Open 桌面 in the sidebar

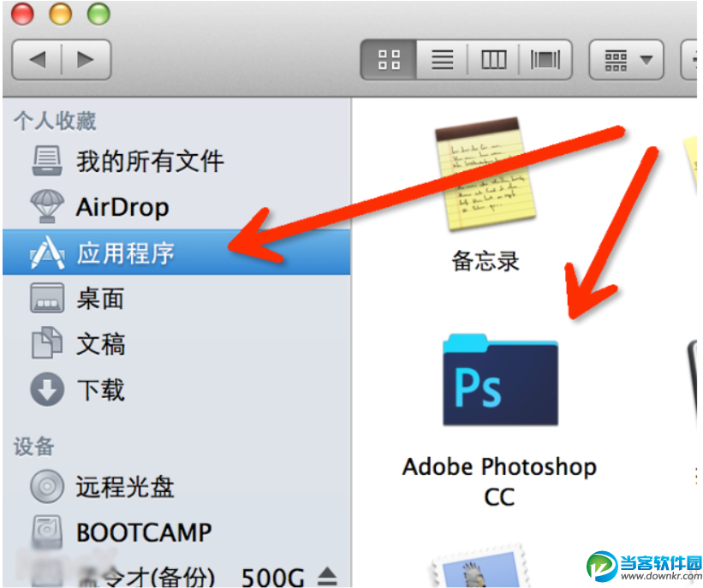pyautogui.click(x=176, y=298)
